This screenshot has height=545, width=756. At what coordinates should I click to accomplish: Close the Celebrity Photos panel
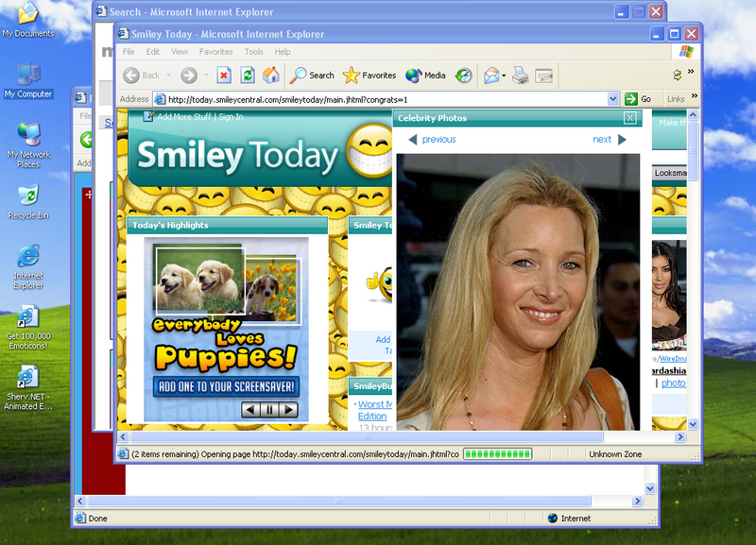629,117
